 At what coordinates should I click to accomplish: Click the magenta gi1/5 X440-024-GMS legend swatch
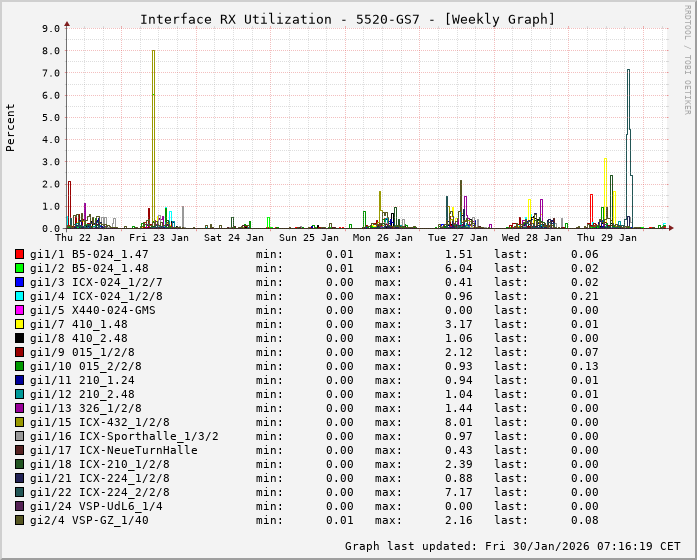click(19, 310)
